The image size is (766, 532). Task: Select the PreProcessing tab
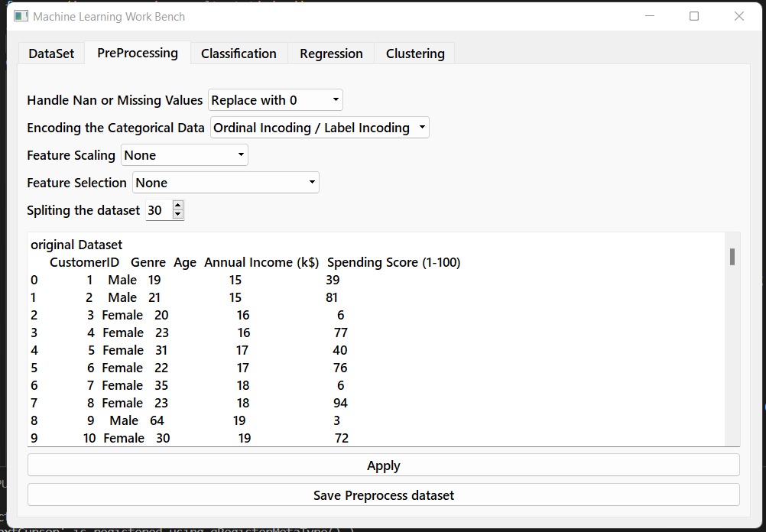pos(138,53)
